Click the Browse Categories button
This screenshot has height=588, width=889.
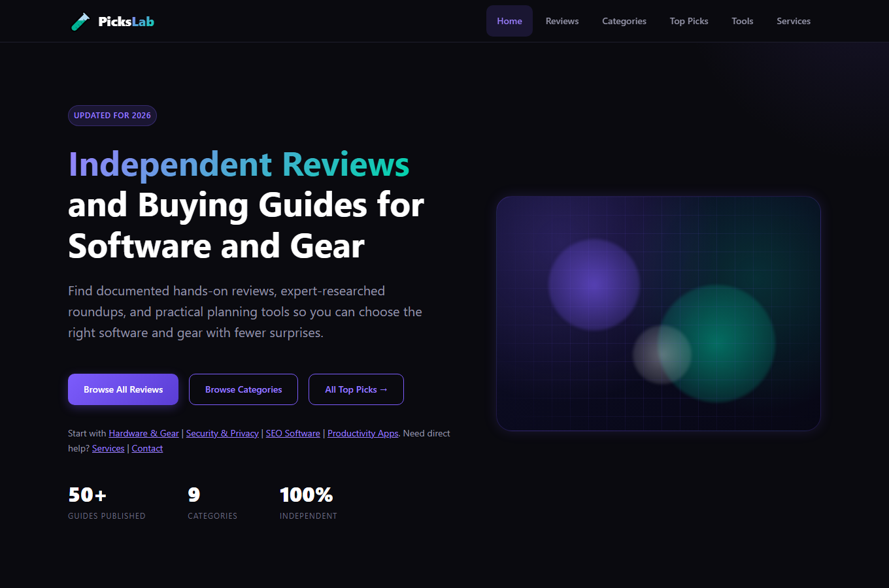[243, 389]
